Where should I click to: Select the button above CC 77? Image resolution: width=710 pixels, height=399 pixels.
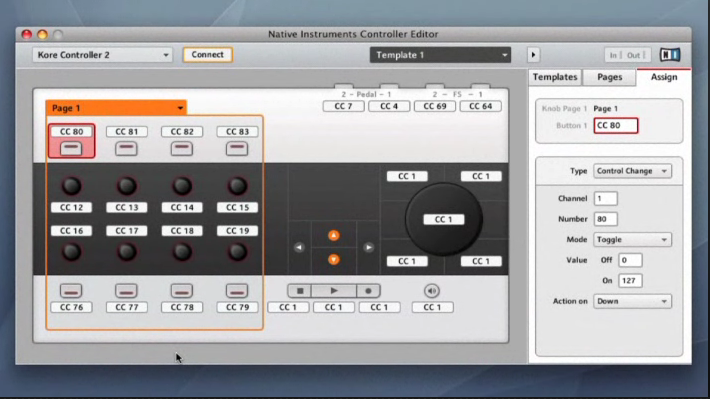pos(126,291)
